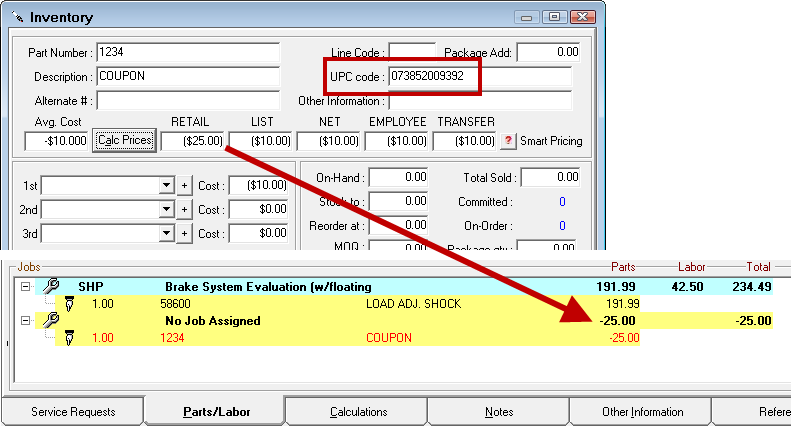Click spark plug icon beside part 58600
The height and width of the screenshot is (428, 791).
click(x=69, y=303)
